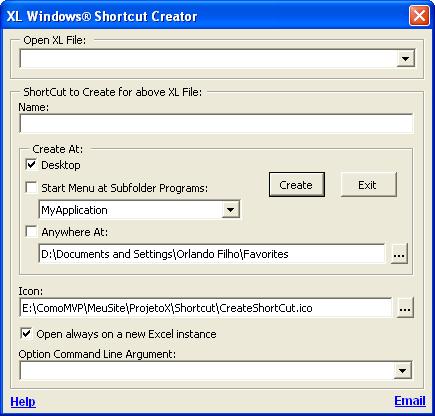Browse for the Anywhere At folder path

click(x=399, y=254)
